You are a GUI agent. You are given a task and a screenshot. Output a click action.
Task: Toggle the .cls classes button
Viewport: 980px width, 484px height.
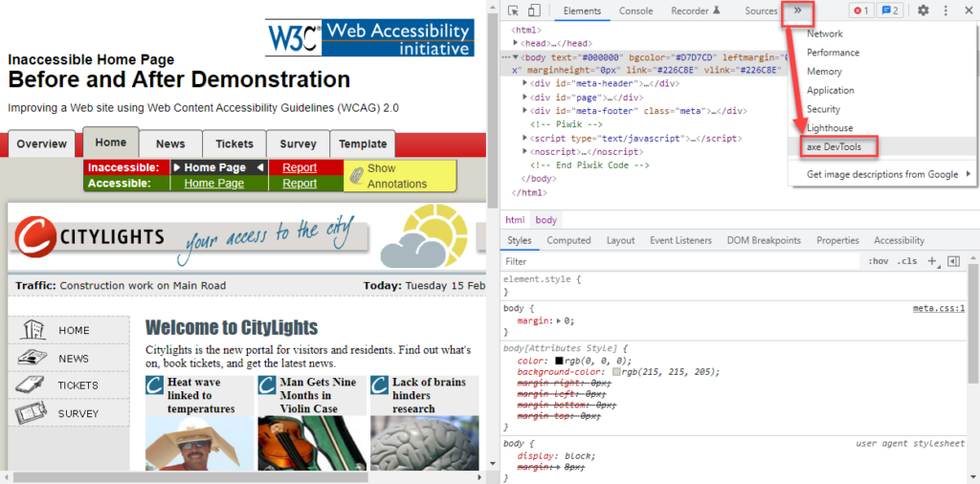(x=907, y=261)
